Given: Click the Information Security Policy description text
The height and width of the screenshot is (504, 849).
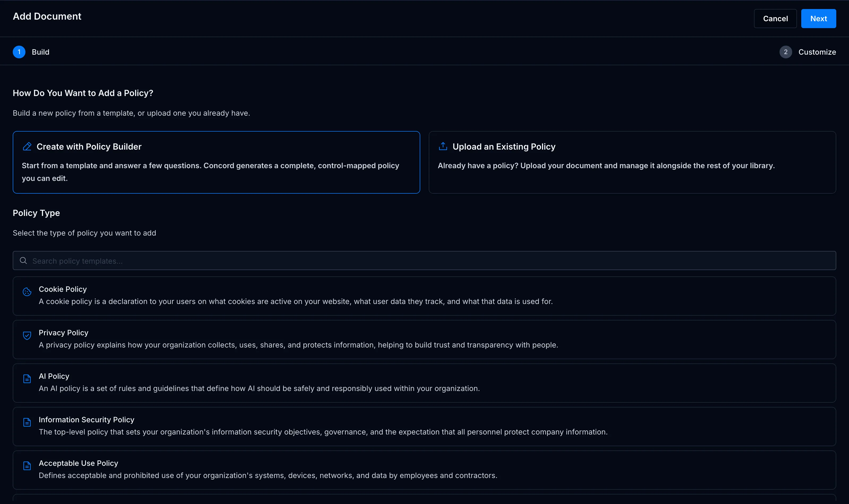Looking at the screenshot, I should pyautogui.click(x=323, y=432).
